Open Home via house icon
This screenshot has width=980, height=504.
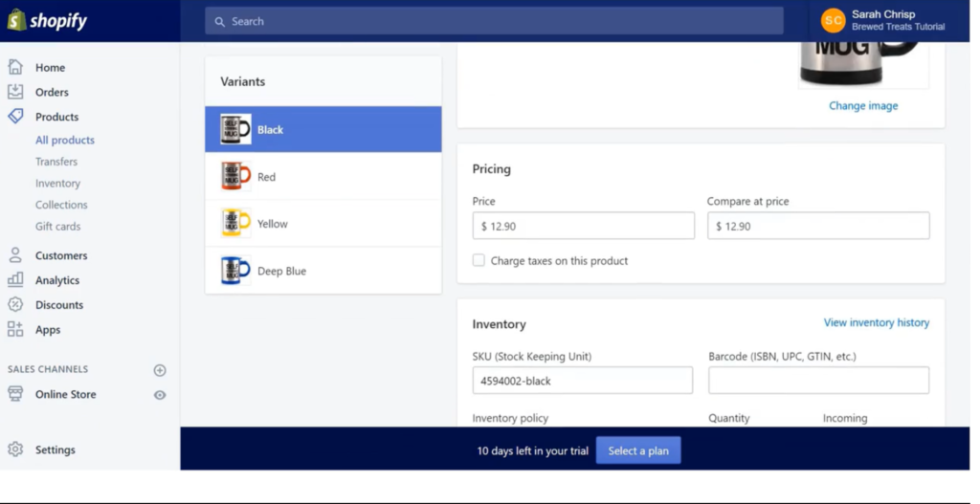pyautogui.click(x=15, y=67)
